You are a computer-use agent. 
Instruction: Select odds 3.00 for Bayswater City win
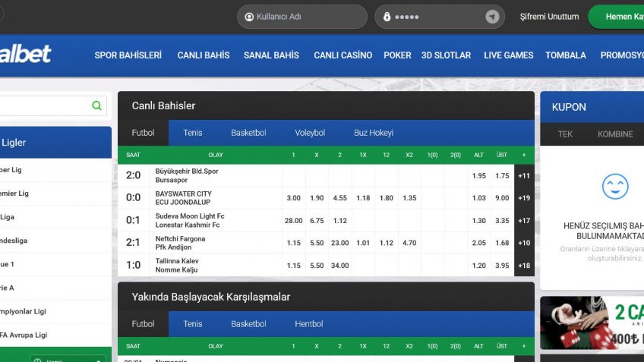click(293, 198)
